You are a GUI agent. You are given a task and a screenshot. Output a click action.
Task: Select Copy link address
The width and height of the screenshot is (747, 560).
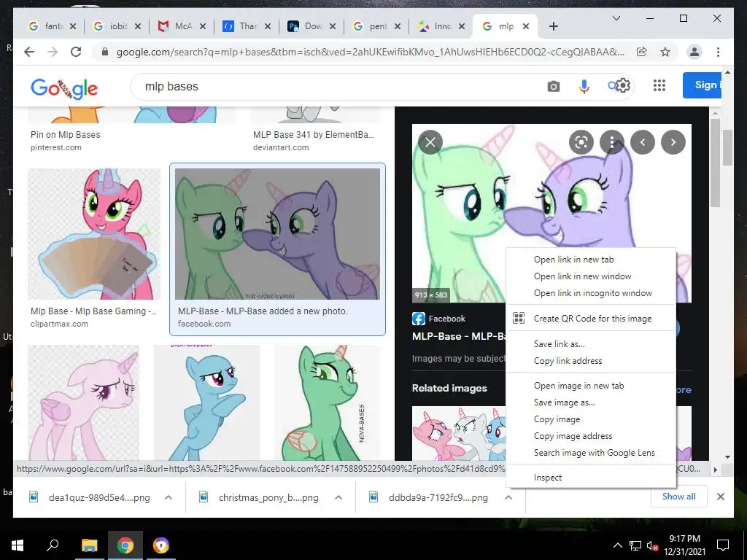pos(591,361)
